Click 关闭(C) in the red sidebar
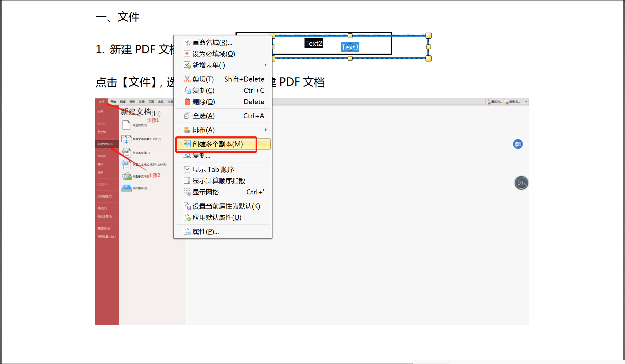 point(102,208)
